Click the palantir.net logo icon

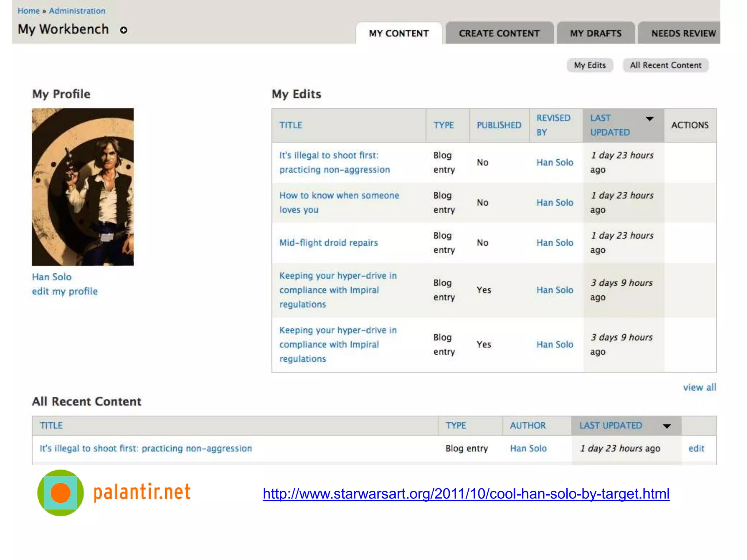tap(61, 493)
